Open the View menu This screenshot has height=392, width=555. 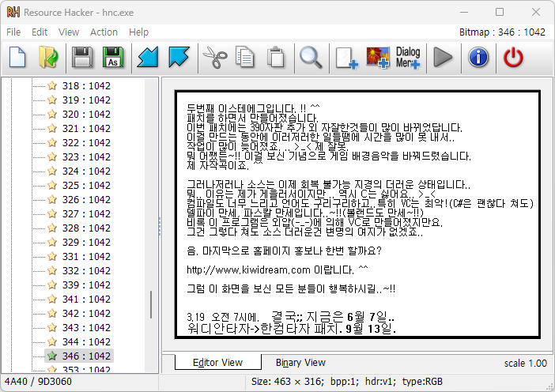click(69, 32)
